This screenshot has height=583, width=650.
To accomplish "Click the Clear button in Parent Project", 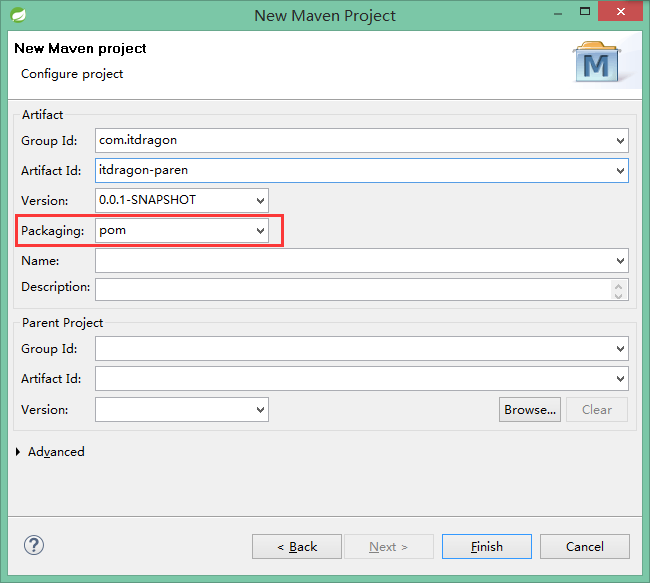I will (x=597, y=410).
